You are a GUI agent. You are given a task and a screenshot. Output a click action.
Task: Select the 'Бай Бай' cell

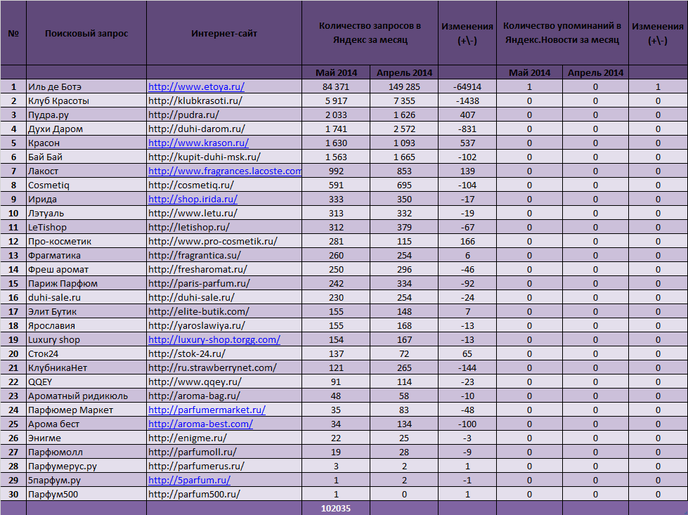(x=86, y=157)
